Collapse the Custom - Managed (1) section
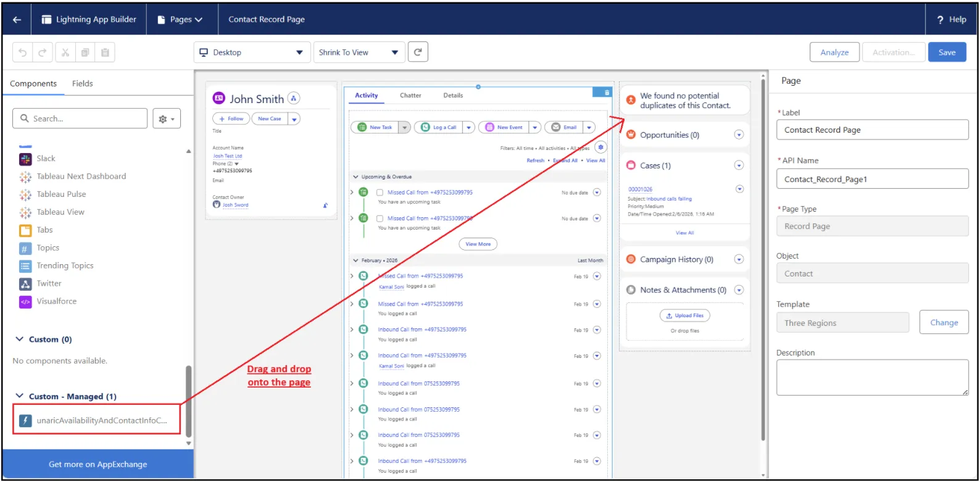 [x=20, y=396]
